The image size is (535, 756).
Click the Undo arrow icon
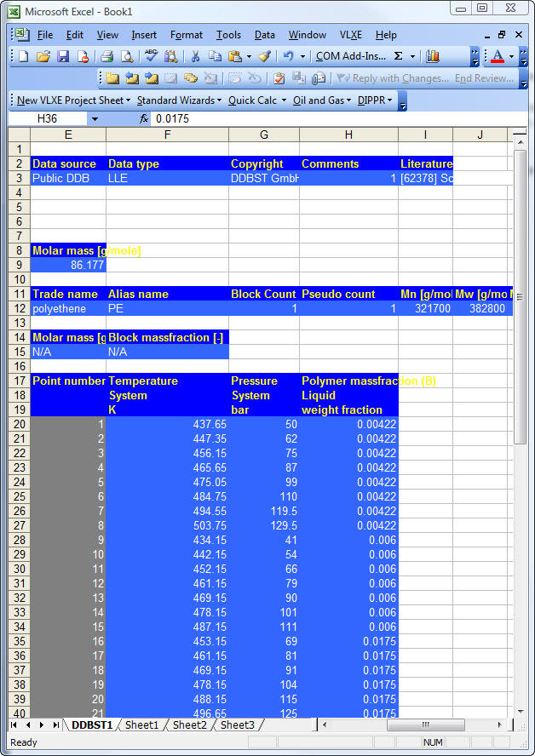(288, 57)
